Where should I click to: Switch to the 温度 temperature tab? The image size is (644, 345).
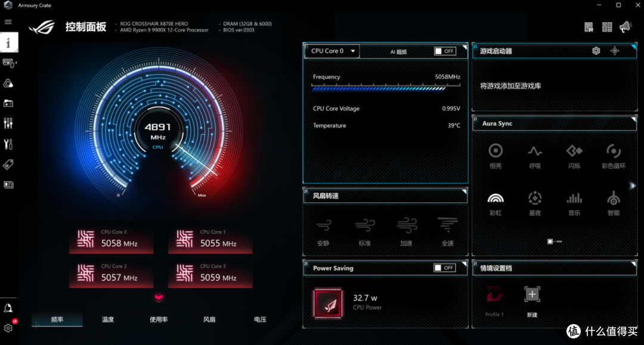click(x=107, y=319)
